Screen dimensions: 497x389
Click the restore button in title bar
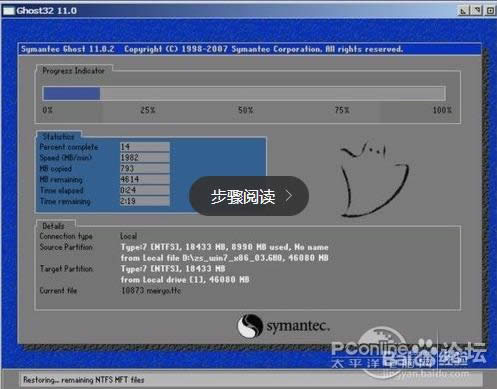point(476,11)
